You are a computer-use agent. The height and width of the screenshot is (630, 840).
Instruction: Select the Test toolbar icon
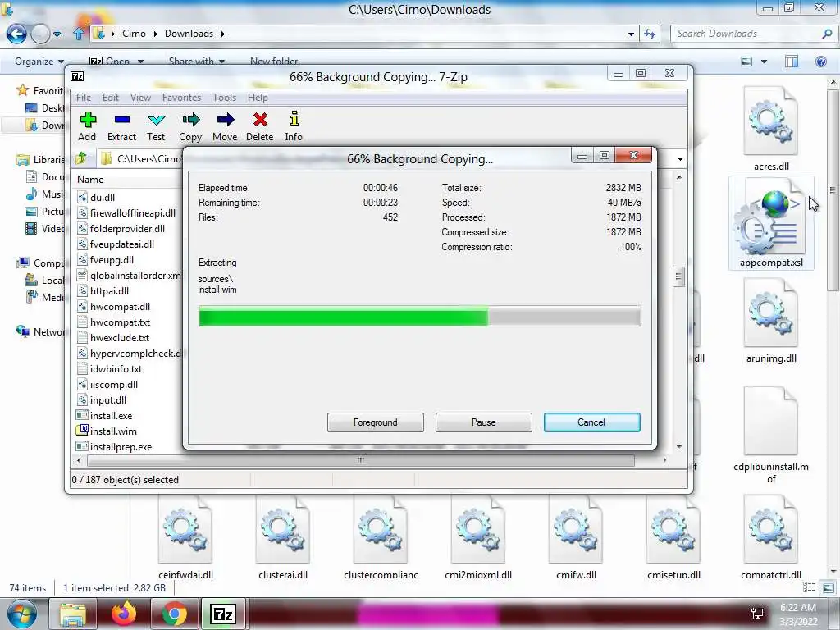[156, 126]
